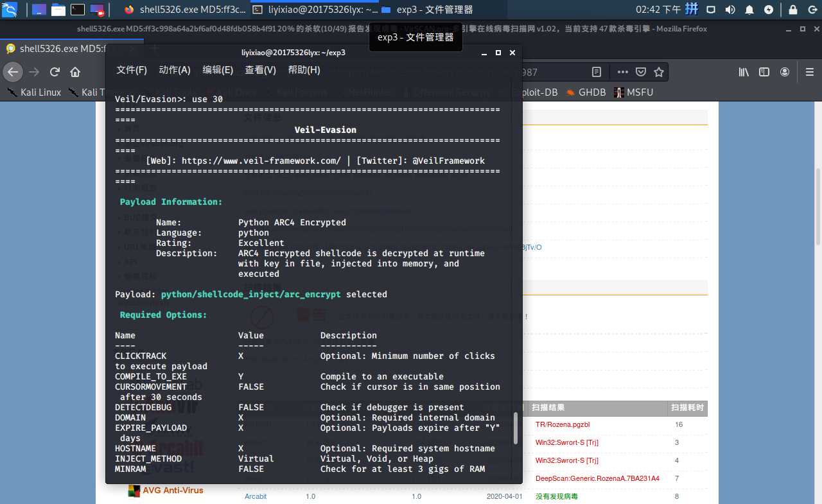Image resolution: width=822 pixels, height=504 pixels.
Task: Click the Firefox page vertical scrollbar
Action: pos(819,205)
